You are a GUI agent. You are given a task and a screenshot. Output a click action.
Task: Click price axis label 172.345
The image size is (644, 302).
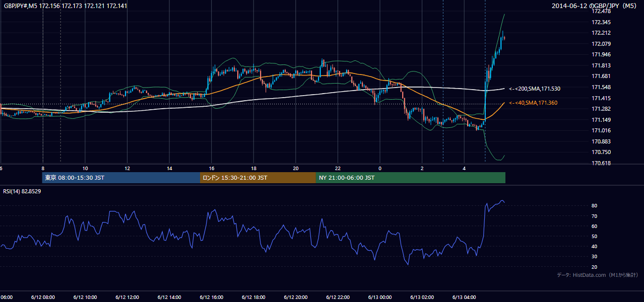point(601,22)
